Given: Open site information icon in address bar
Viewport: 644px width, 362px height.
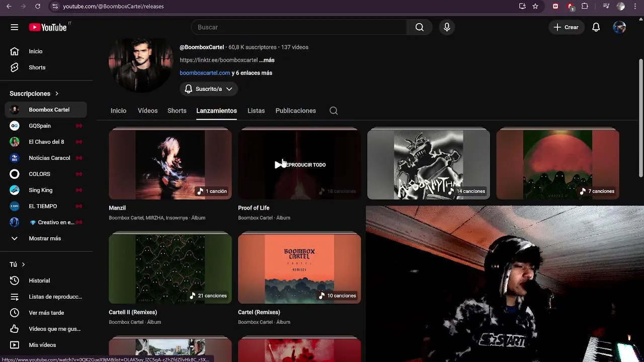Looking at the screenshot, I should pyautogui.click(x=55, y=6).
